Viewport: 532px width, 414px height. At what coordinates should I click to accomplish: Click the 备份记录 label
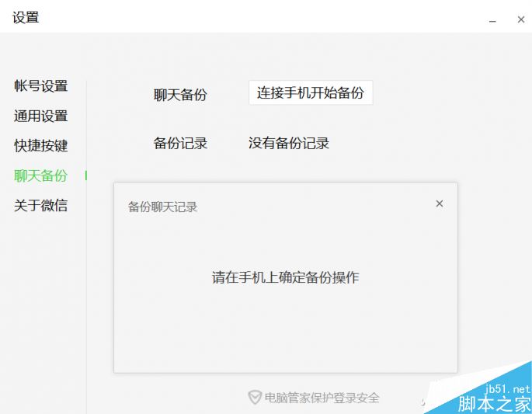[x=180, y=144]
